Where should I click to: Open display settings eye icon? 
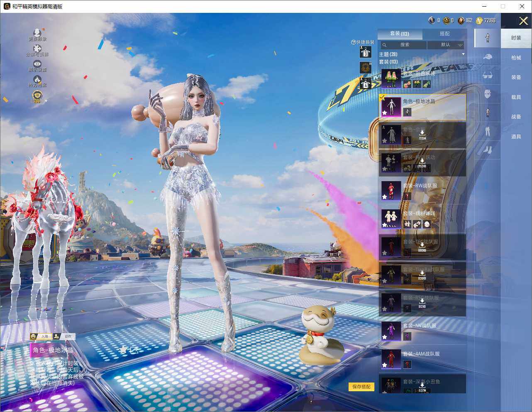[37, 64]
